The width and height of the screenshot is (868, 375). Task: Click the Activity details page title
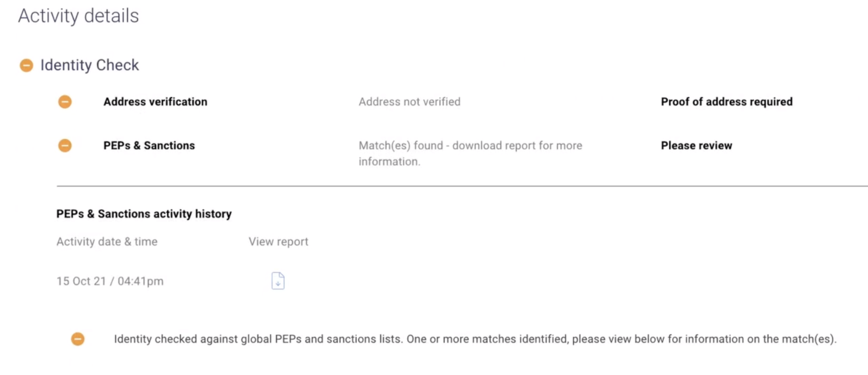(x=78, y=15)
